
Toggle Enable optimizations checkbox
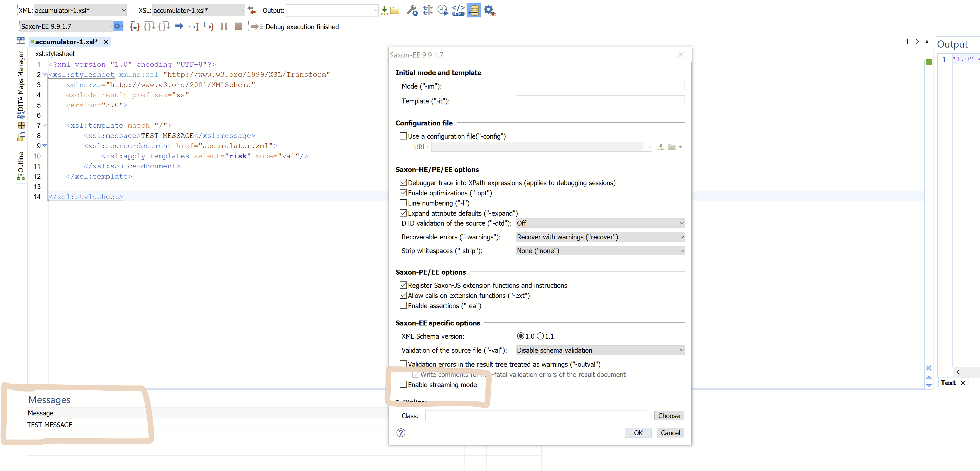click(x=403, y=193)
